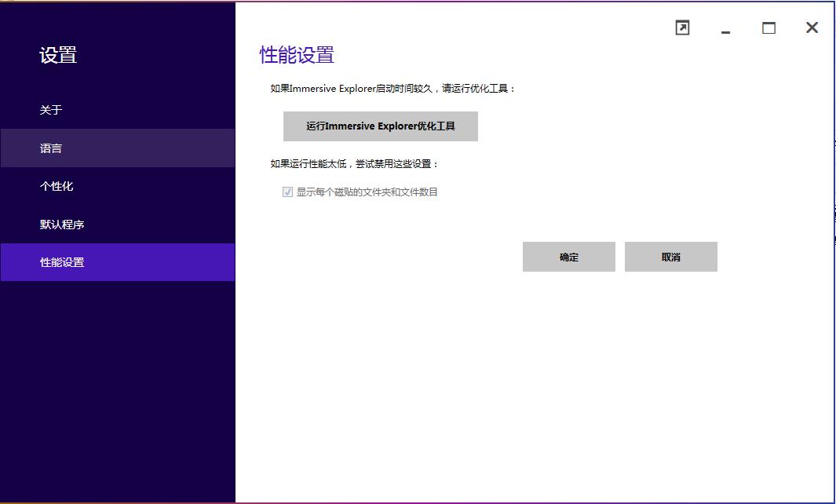Click the 如果运行性能太低 instruction text
The width and height of the screenshot is (836, 504).
354,164
